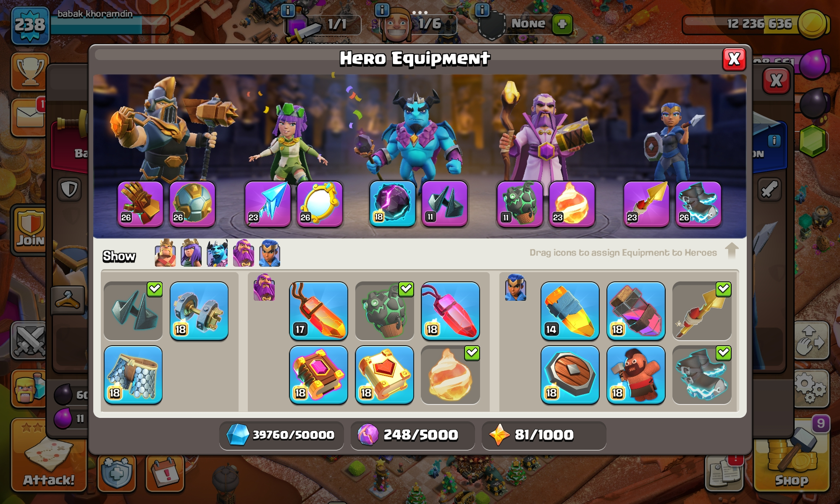The height and width of the screenshot is (504, 840).
Task: Open info for army 1/1 indicator
Action: click(287, 10)
